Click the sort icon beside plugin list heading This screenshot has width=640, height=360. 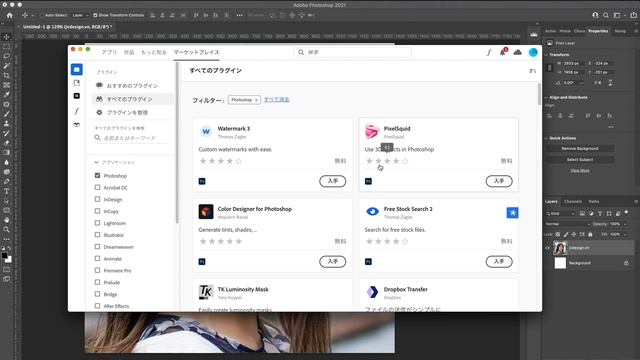point(532,71)
